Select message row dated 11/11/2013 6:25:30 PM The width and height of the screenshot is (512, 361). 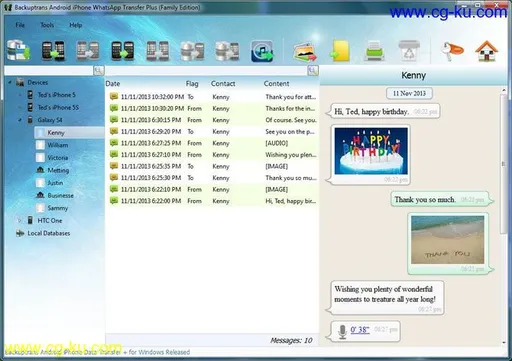212,178
